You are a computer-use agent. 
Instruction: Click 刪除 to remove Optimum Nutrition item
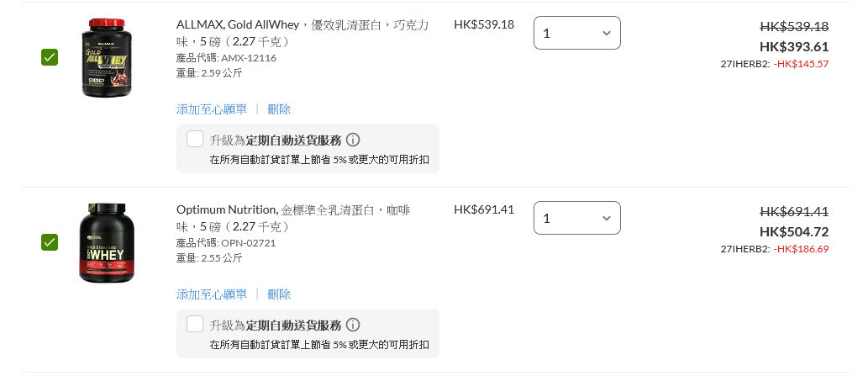[x=279, y=294]
